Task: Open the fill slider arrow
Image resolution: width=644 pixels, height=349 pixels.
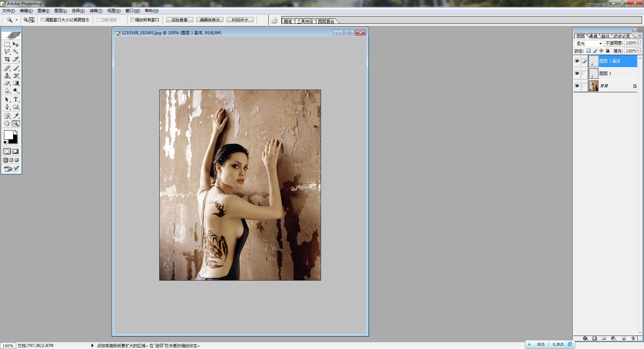Action: (x=638, y=50)
